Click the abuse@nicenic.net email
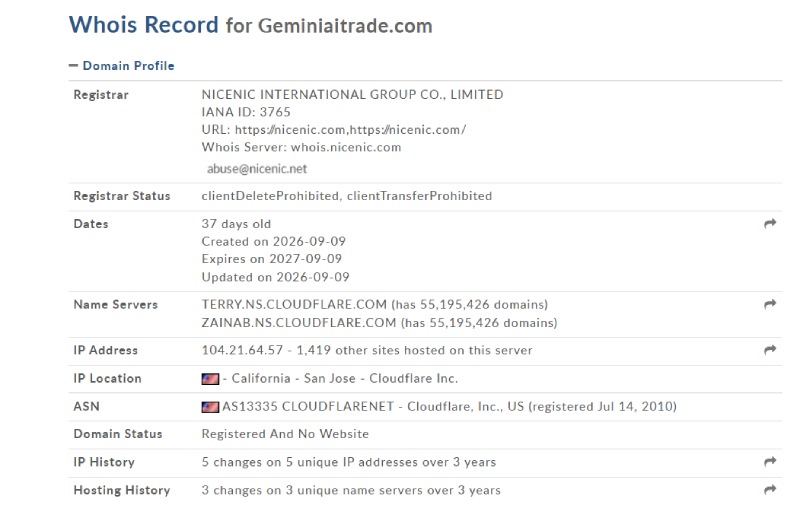The image size is (800, 505). pyautogui.click(x=257, y=169)
